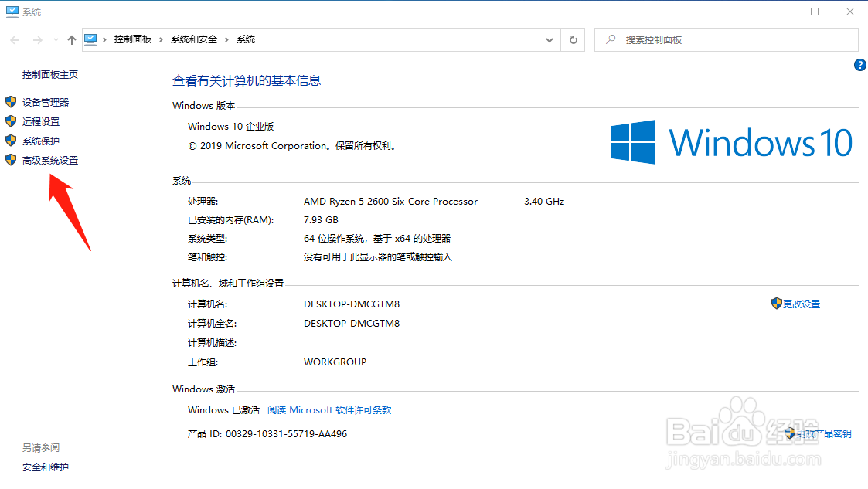Open 阅读 Microsoft 软件许可条款 link

[x=329, y=410]
